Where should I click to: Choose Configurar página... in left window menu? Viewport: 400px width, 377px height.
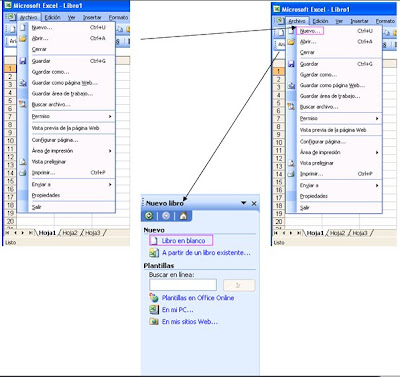coord(55,140)
